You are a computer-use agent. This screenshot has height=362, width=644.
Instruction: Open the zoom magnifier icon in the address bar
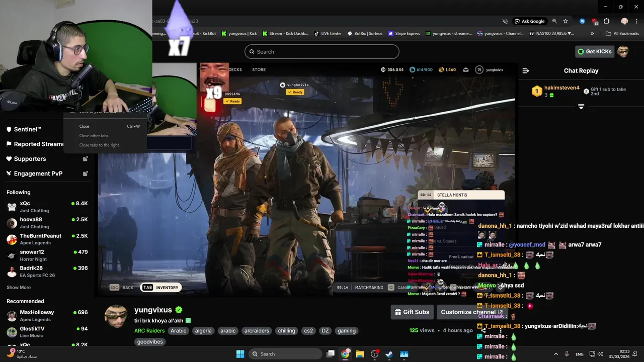coord(554,21)
